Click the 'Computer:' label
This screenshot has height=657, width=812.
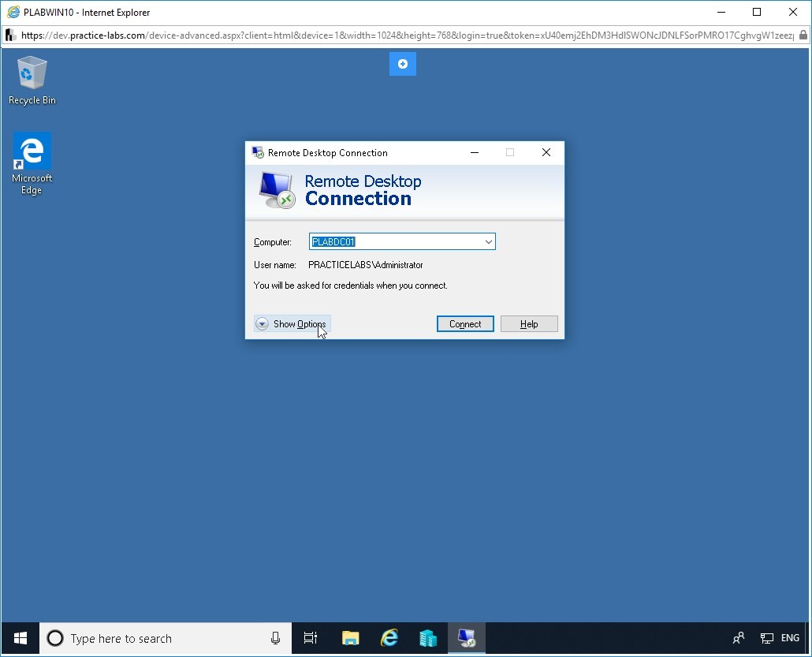(x=273, y=242)
